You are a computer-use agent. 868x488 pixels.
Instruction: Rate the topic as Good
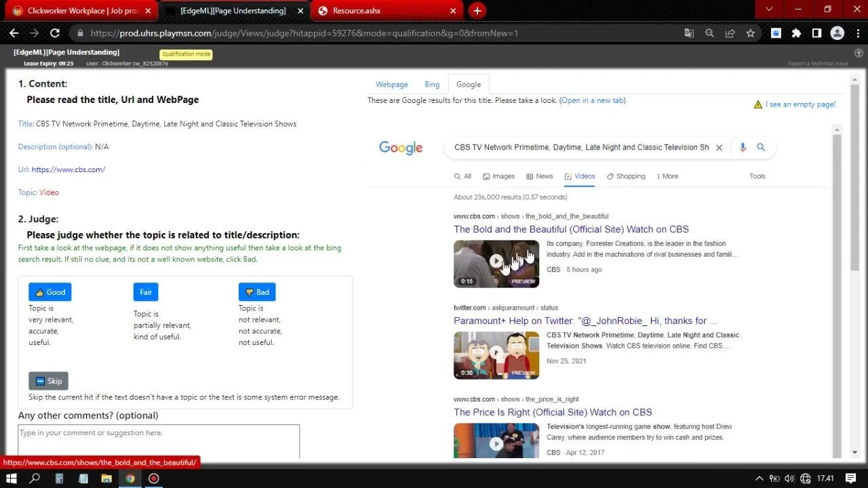[x=50, y=292]
